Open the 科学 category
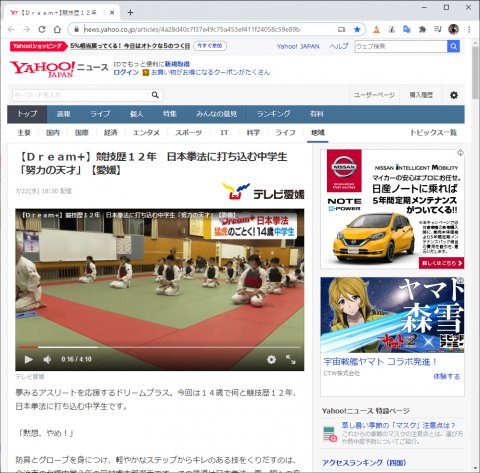 [x=253, y=133]
